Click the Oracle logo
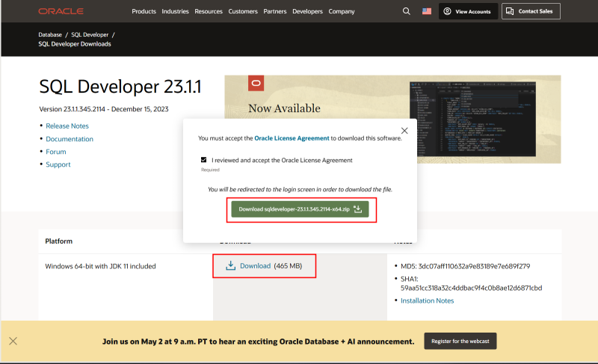Viewport: 598px width, 364px height. pyautogui.click(x=61, y=11)
